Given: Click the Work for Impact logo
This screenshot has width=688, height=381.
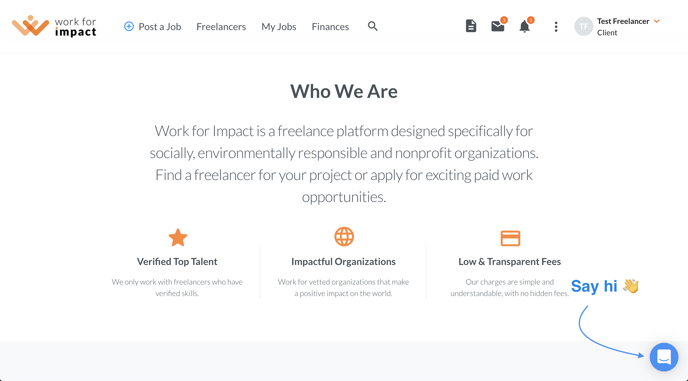Looking at the screenshot, I should [x=54, y=26].
